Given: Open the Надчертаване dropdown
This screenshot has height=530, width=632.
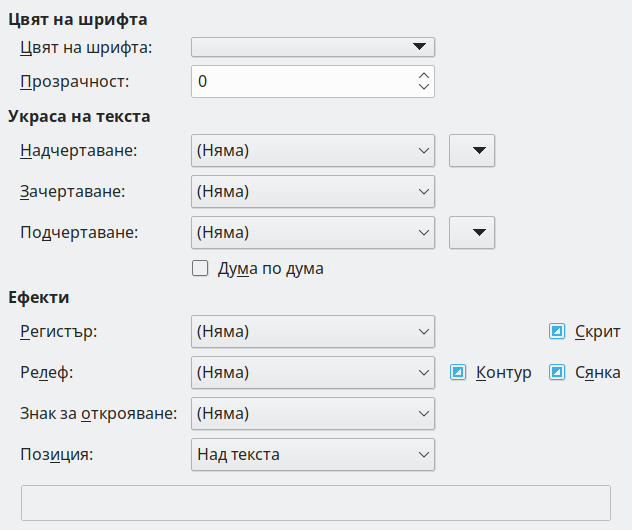Looking at the screenshot, I should click(313, 150).
